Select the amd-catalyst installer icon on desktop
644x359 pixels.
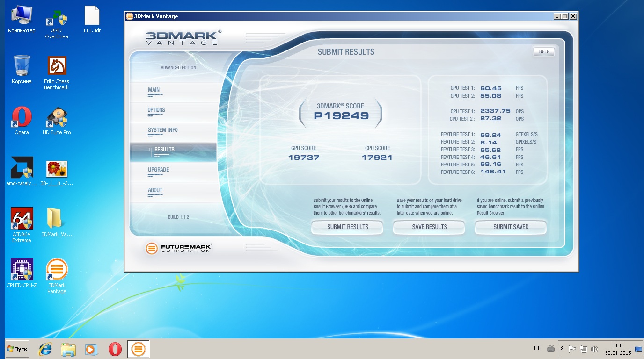(x=22, y=171)
